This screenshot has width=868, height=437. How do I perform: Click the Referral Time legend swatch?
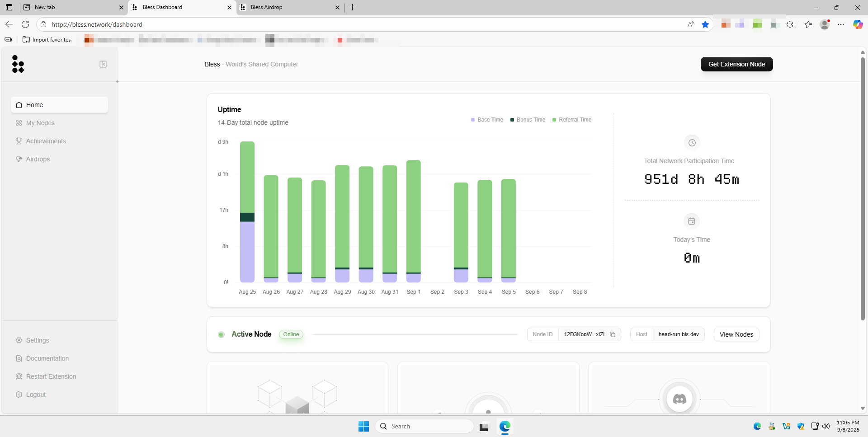(554, 120)
